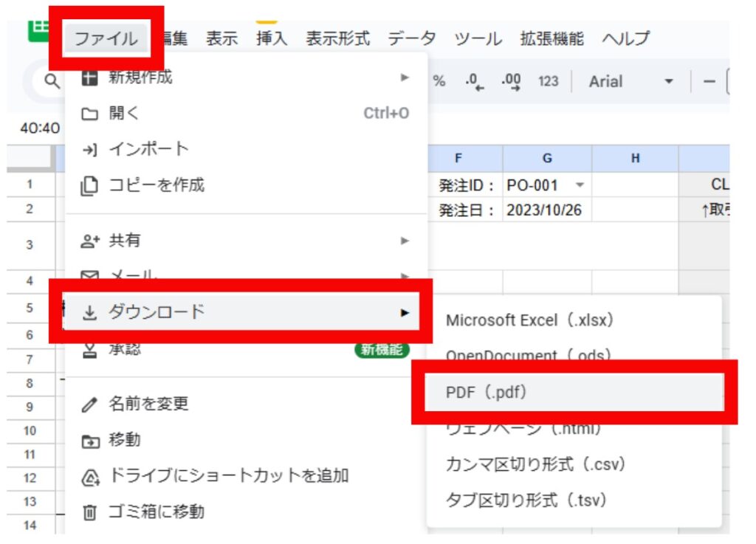This screenshot has width=756, height=544.
Task: Open the 表示形式 menu
Action: pyautogui.click(x=337, y=38)
